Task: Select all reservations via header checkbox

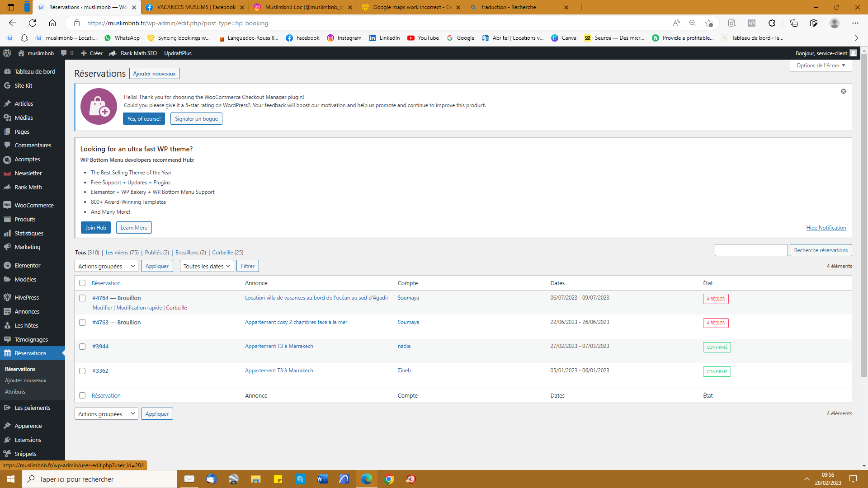Action: [82, 283]
